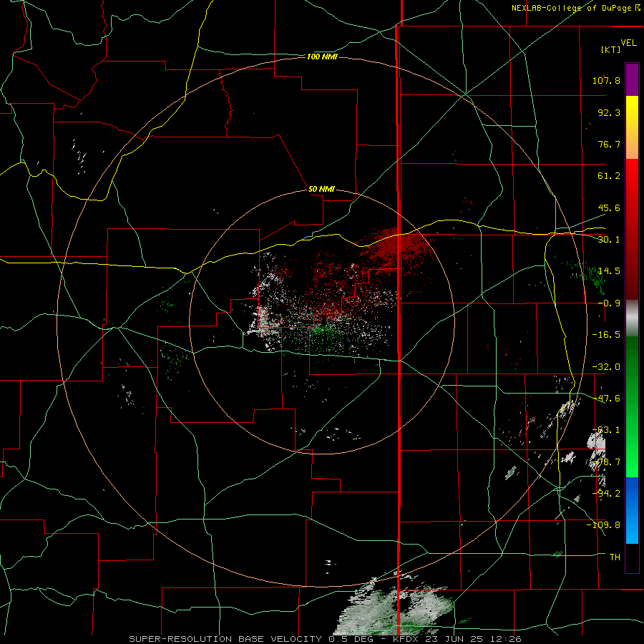Click the -63.1 legend value

coord(606,430)
